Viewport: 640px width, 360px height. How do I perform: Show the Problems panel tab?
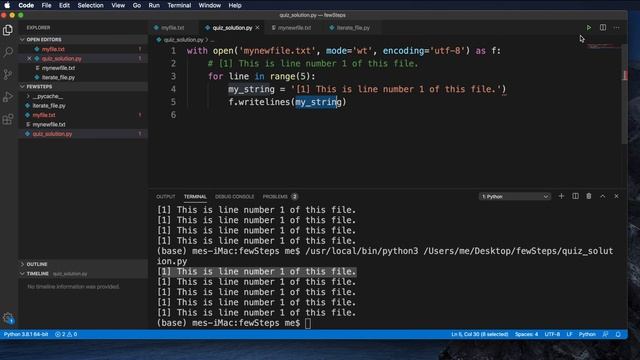click(x=280, y=197)
